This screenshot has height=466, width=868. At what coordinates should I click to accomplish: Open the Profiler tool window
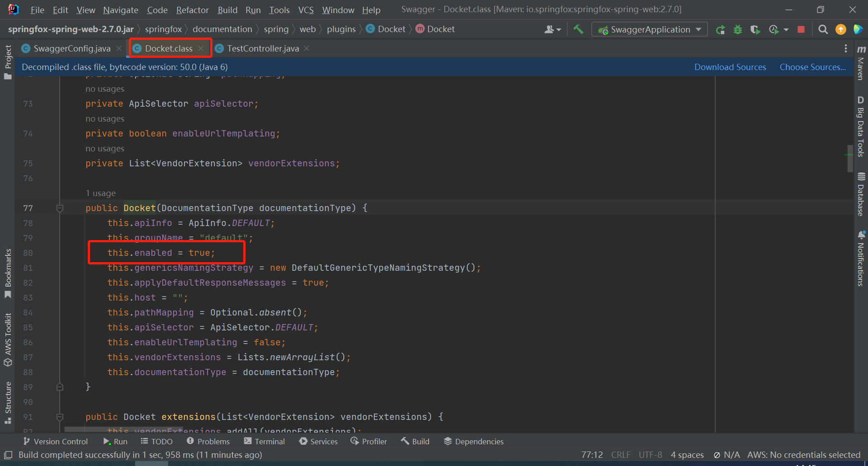click(368, 441)
